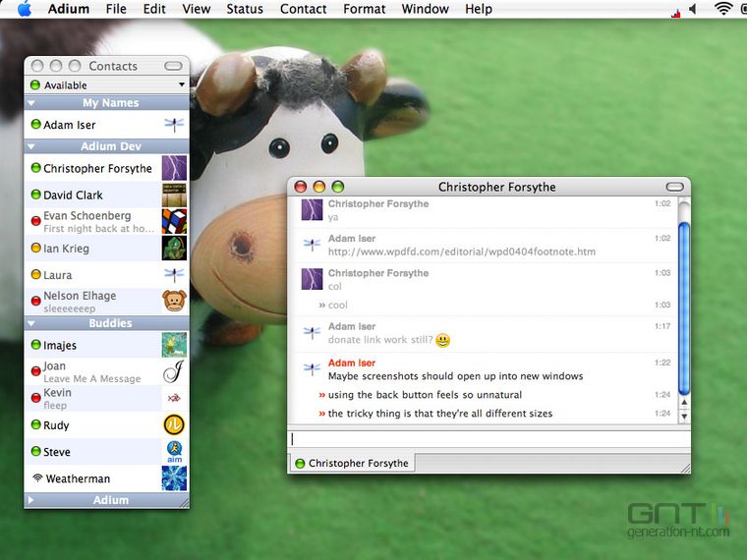This screenshot has width=747, height=560.
Task: Click Weatherman's snowflake icon
Action: pyautogui.click(x=174, y=478)
